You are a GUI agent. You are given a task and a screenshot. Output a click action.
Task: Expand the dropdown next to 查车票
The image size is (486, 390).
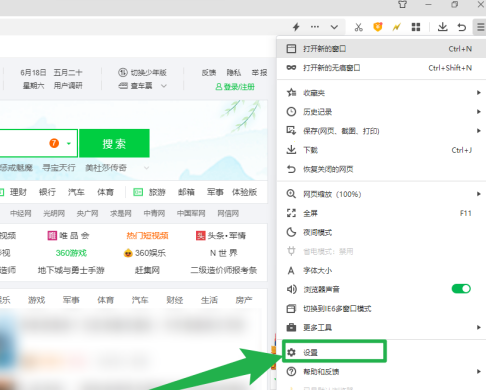pyautogui.click(x=164, y=86)
